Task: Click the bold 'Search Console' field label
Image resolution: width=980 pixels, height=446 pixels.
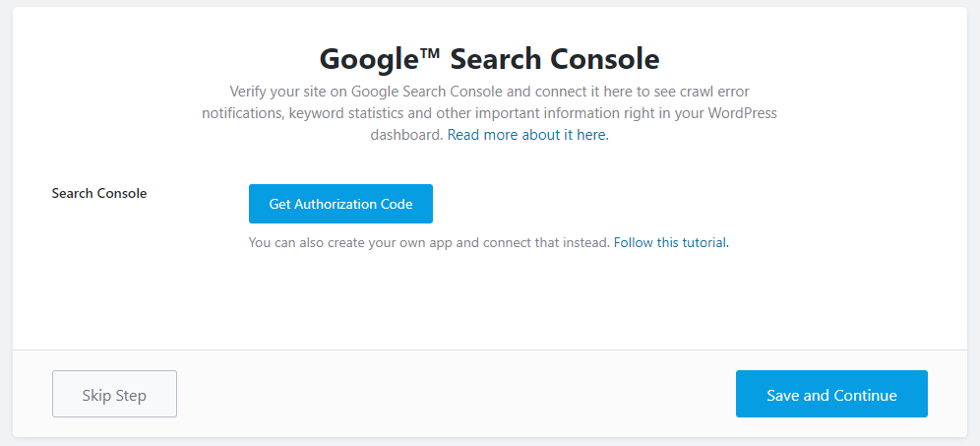Action: 99,193
